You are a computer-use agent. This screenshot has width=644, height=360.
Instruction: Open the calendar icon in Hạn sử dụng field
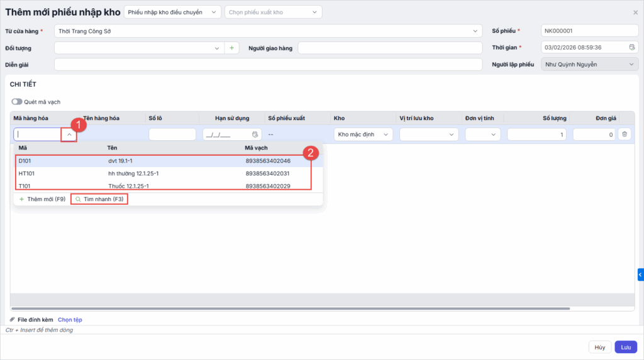(x=255, y=134)
